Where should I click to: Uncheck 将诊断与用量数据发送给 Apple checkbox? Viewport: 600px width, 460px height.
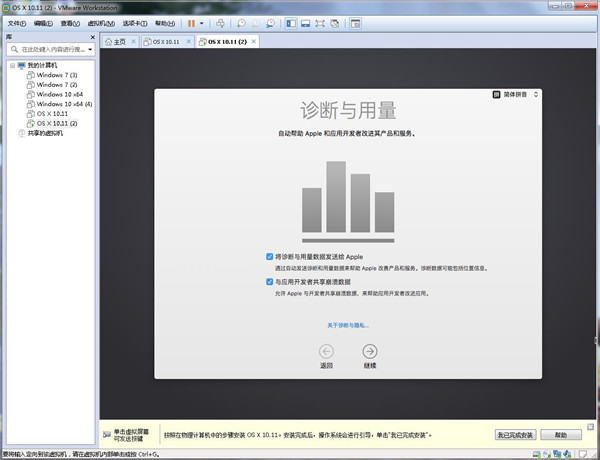[269, 256]
